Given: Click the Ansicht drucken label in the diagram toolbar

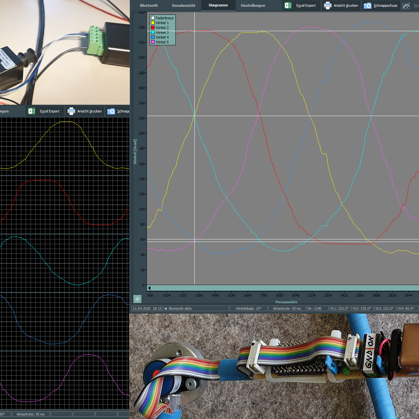Looking at the screenshot, I should pos(346,6).
